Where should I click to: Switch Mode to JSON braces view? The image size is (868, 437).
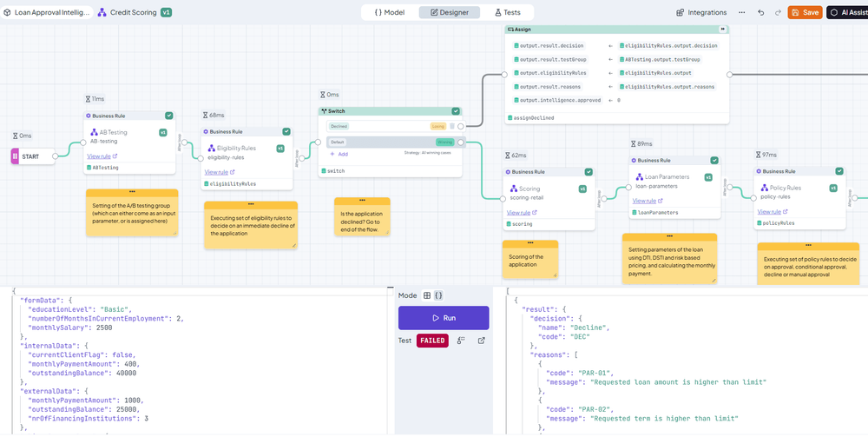438,295
